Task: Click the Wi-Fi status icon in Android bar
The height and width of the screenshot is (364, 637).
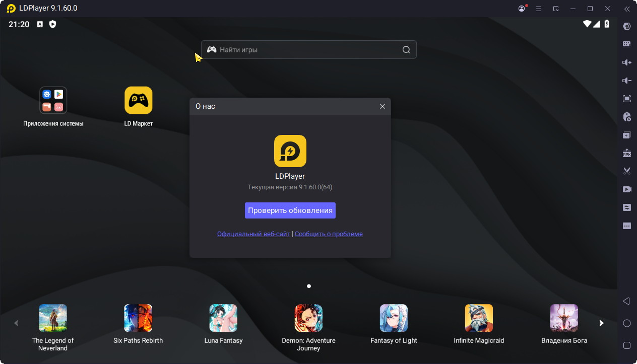Action: click(587, 24)
